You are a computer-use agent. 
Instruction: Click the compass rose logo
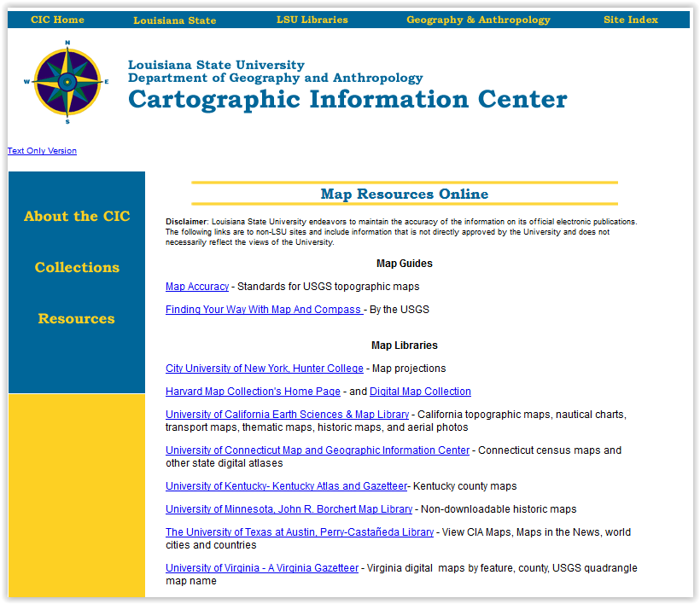tap(67, 82)
